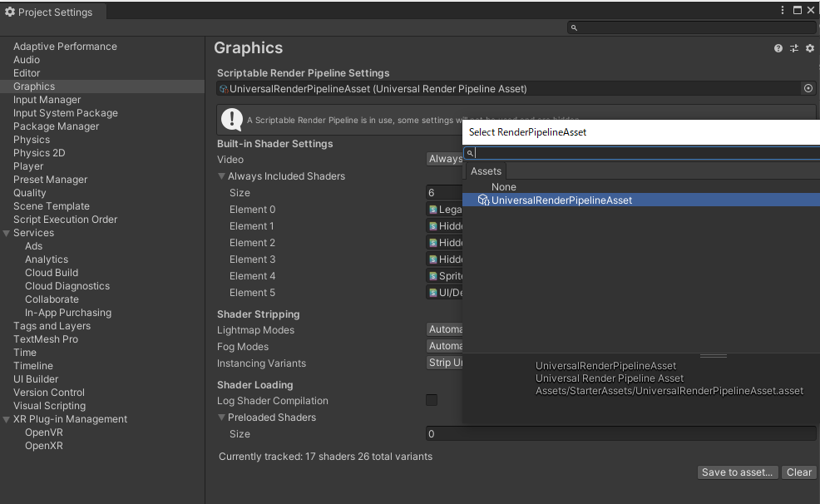Click the shader icon of Element 4

(432, 276)
